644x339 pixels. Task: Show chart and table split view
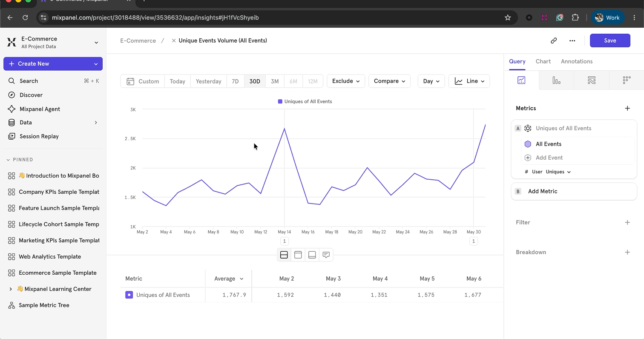click(x=284, y=255)
